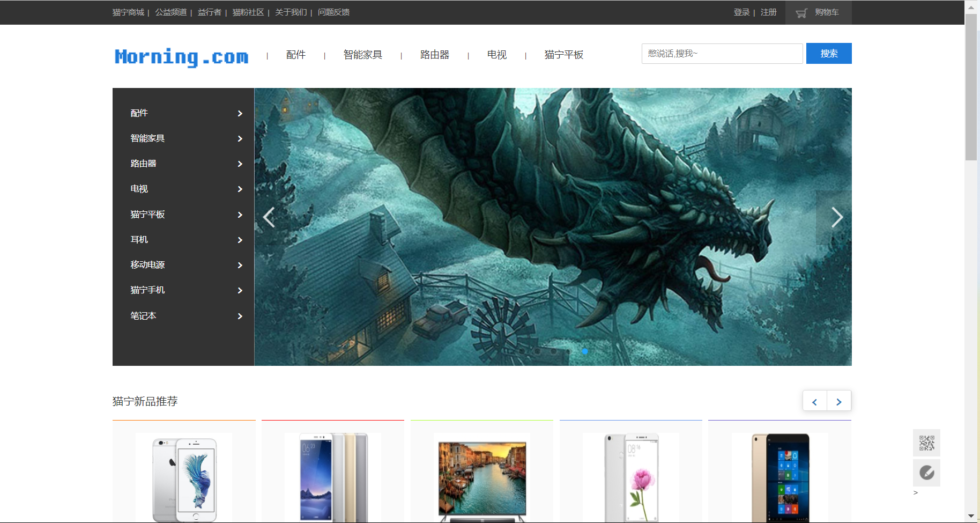Open 路由器 in the top navigation bar
The image size is (980, 523).
point(435,55)
